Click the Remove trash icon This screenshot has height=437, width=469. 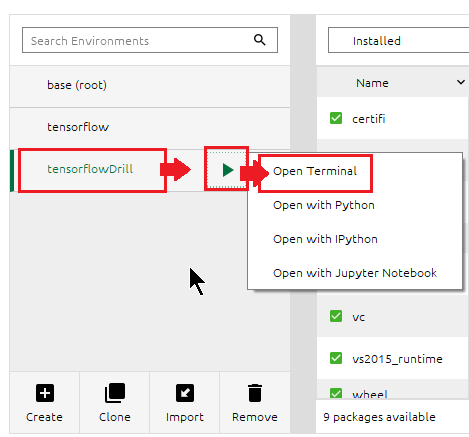[255, 393]
